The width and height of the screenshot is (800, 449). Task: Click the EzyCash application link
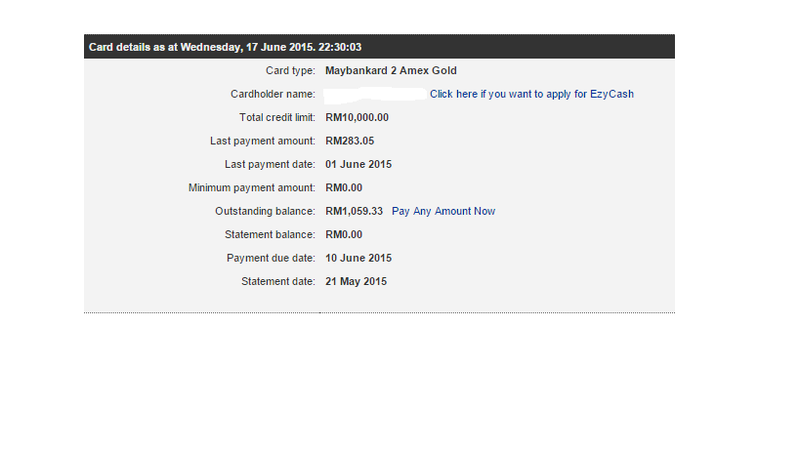coord(531,94)
